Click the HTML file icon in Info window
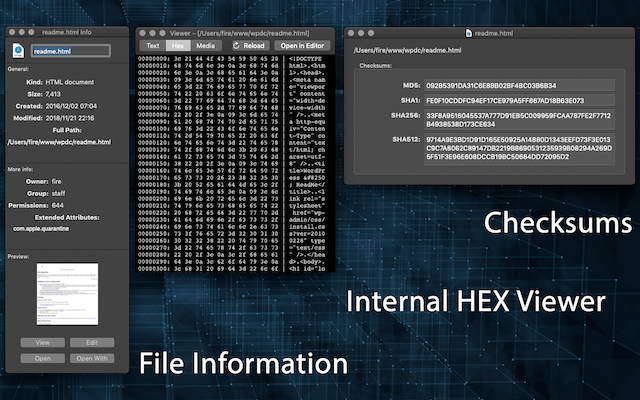 (x=18, y=51)
